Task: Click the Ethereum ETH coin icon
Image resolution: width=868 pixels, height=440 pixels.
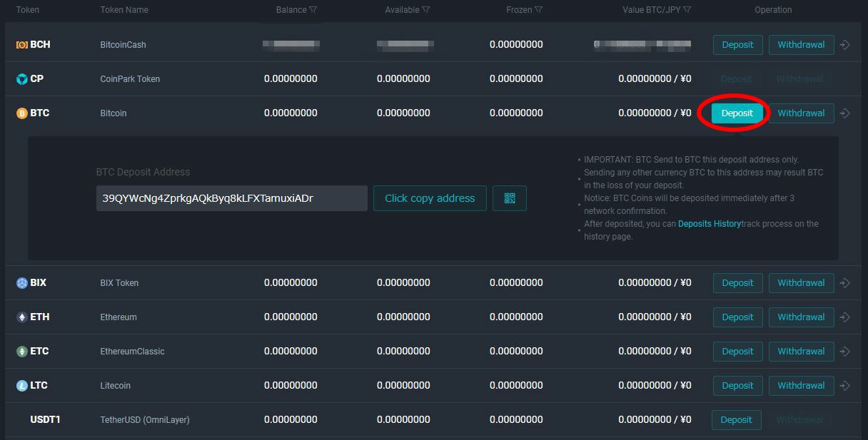Action: click(22, 317)
